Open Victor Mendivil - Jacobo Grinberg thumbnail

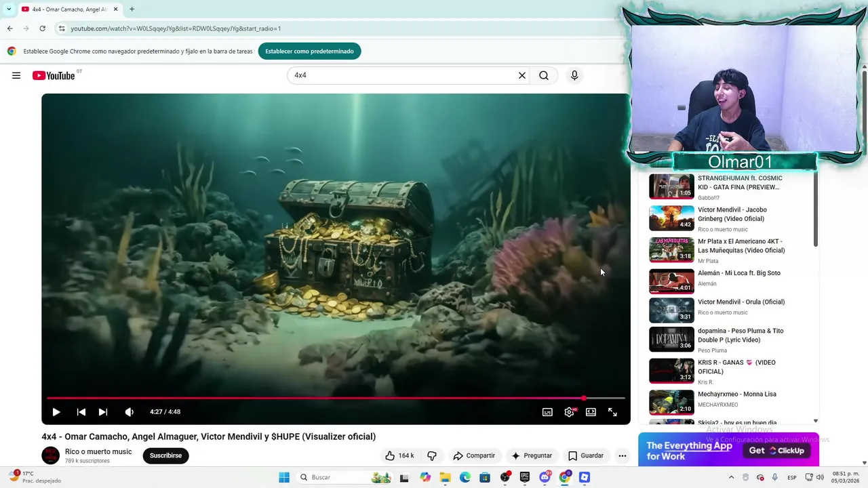point(671,218)
